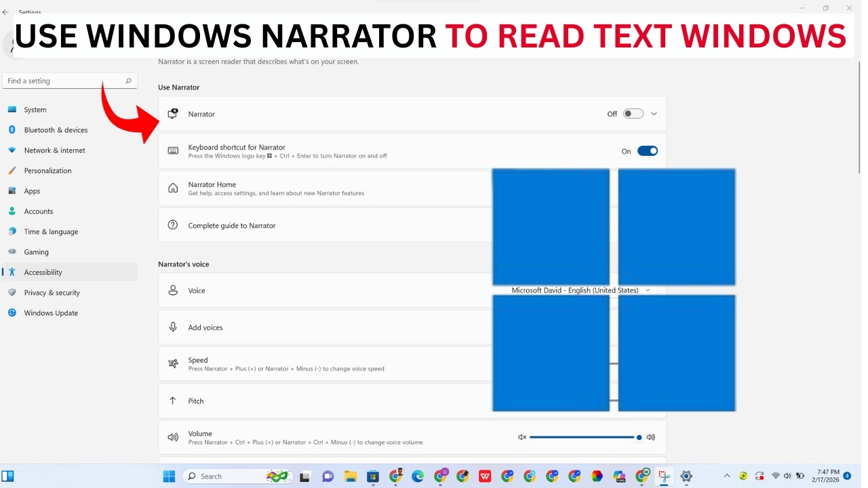
Task: Click the Find a setting search field
Action: (x=70, y=81)
